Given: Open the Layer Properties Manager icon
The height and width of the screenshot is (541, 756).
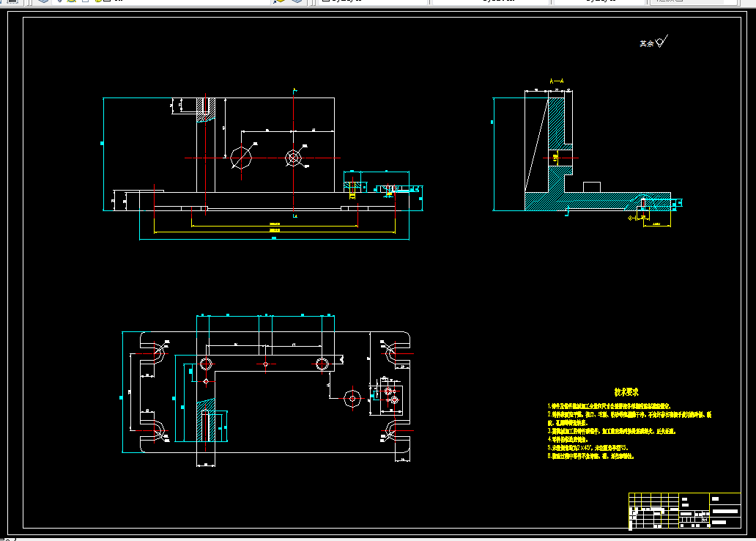Looking at the screenshot, I should point(43,1).
